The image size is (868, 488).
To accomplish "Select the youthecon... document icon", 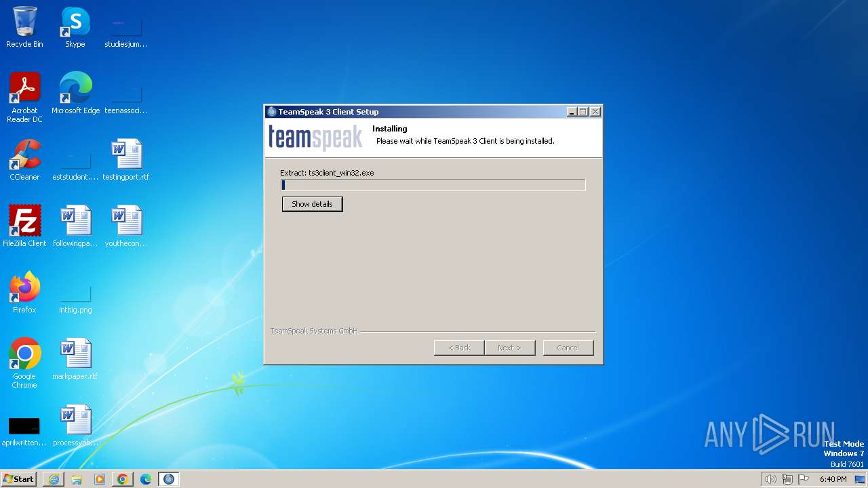I will (126, 226).
